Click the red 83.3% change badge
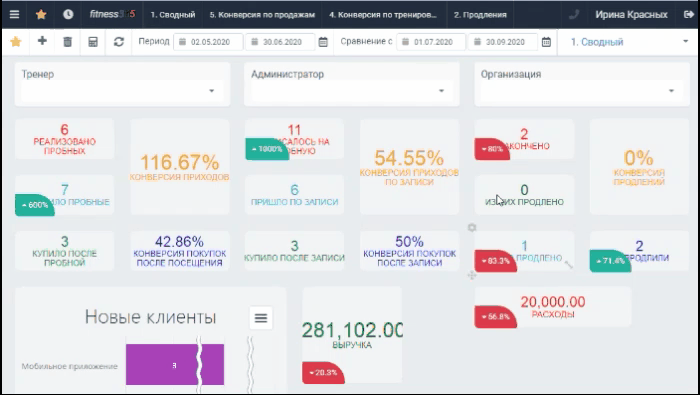This screenshot has width=700, height=395. coord(496,261)
